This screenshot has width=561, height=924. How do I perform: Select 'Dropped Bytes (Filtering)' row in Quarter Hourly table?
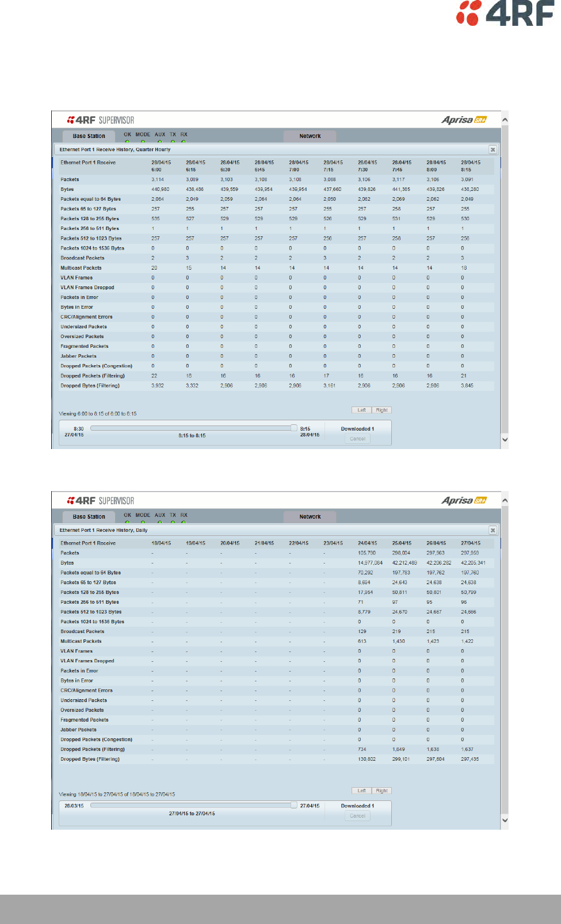pyautogui.click(x=277, y=386)
